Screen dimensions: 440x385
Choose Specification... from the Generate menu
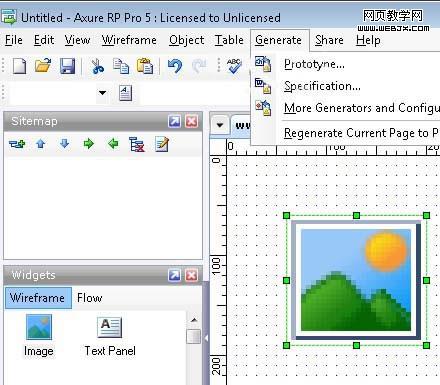[x=322, y=86]
